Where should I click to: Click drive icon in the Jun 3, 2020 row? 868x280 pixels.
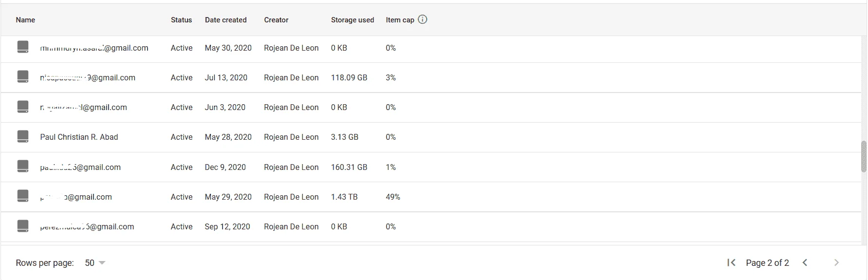tap(23, 107)
